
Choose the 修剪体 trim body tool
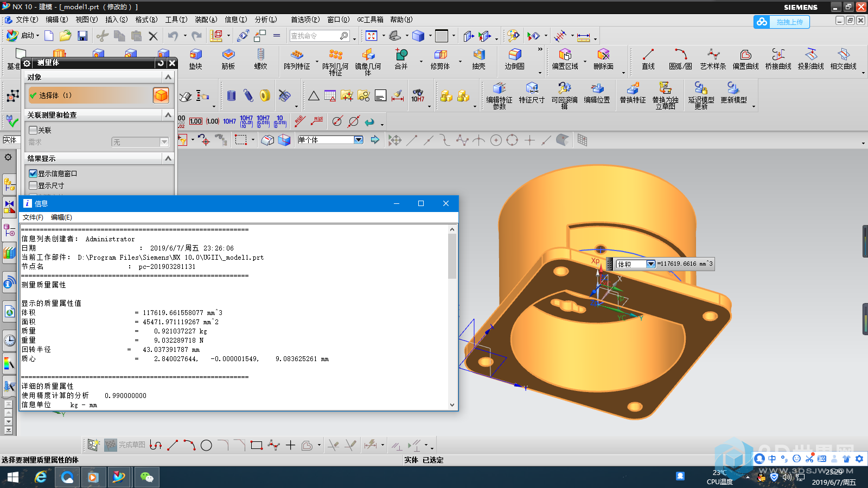pyautogui.click(x=440, y=59)
